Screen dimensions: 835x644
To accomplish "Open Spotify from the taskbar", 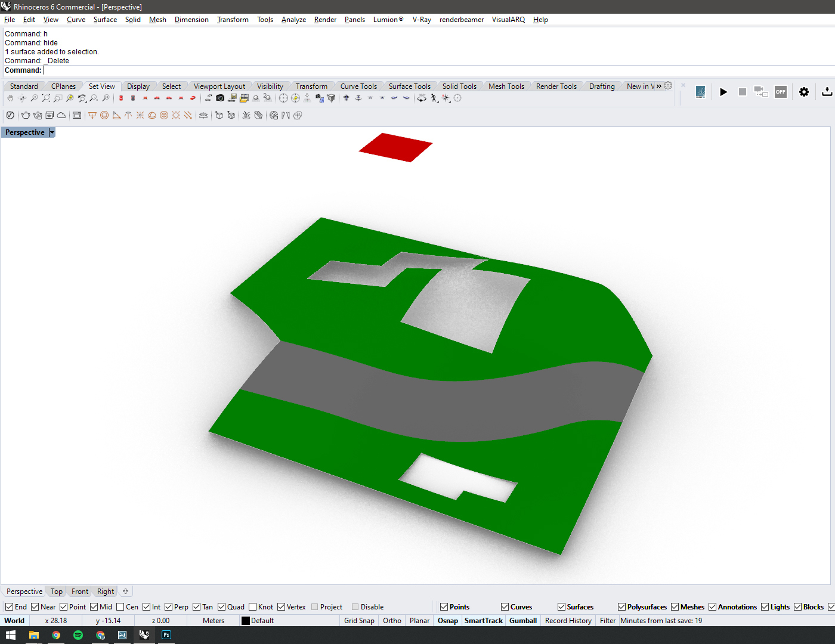I will 78,635.
